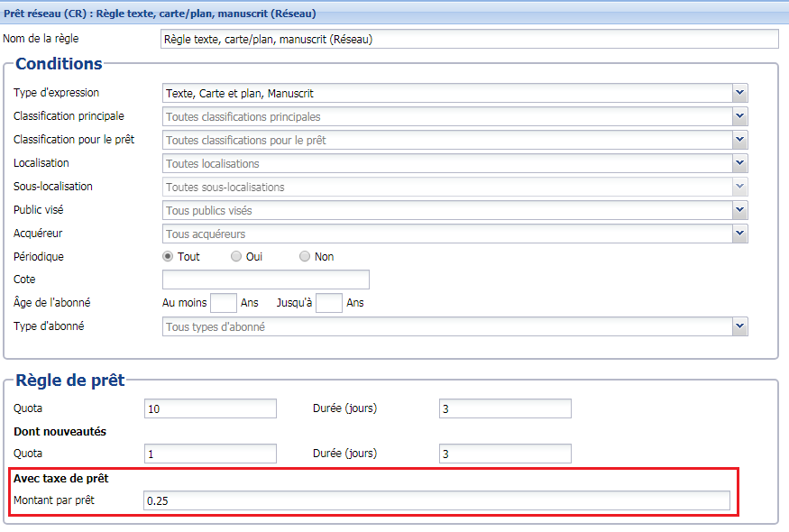Open the Public visé dropdown arrow
The width and height of the screenshot is (789, 532).
click(x=739, y=210)
